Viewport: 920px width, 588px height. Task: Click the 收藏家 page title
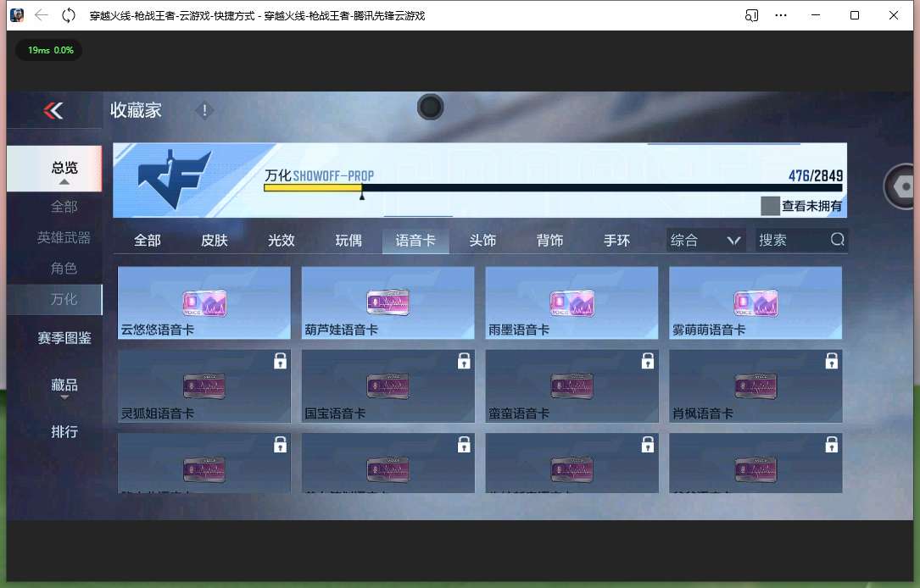click(136, 110)
